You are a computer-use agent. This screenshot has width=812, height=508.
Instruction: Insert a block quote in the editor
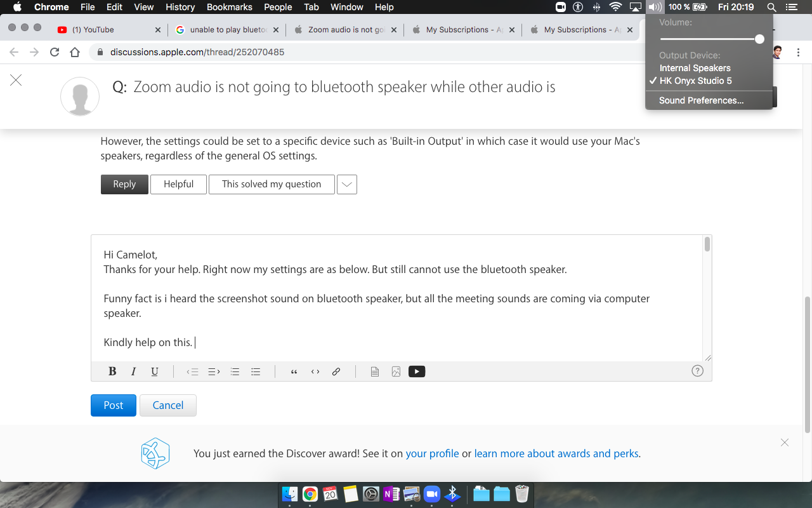[x=294, y=371]
